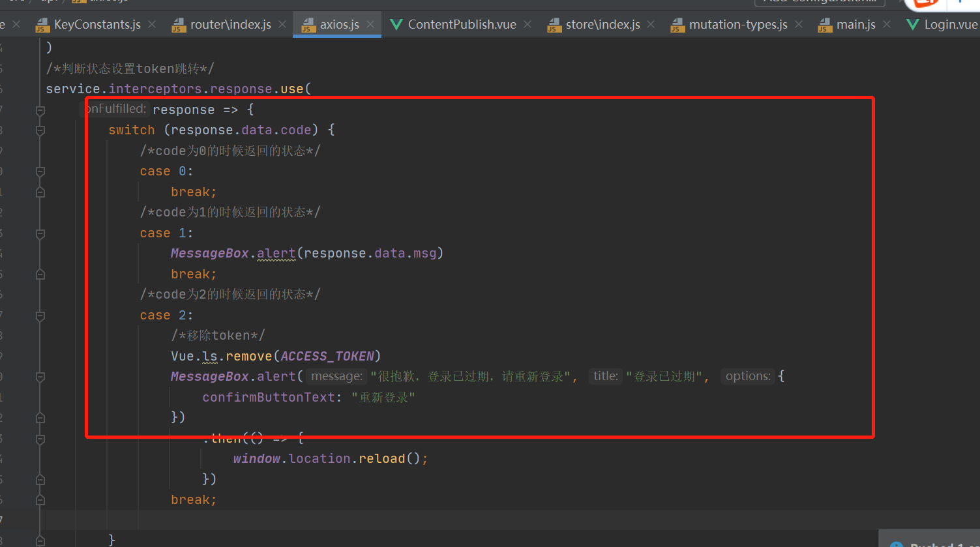
Task: Fold the case 1 block in gutter
Action: pos(40,233)
